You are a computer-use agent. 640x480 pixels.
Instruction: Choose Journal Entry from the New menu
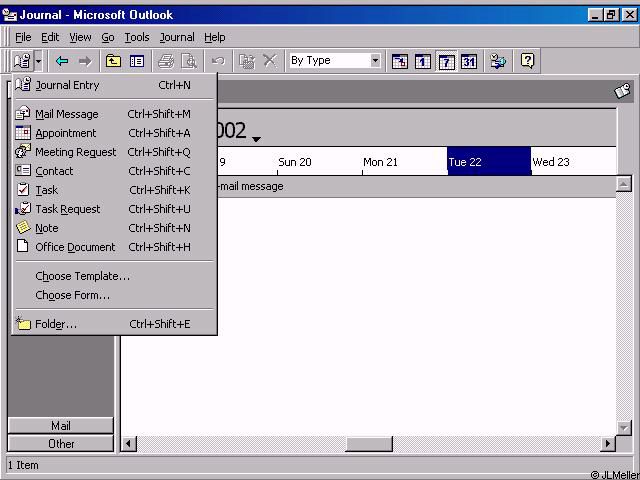pos(114,85)
